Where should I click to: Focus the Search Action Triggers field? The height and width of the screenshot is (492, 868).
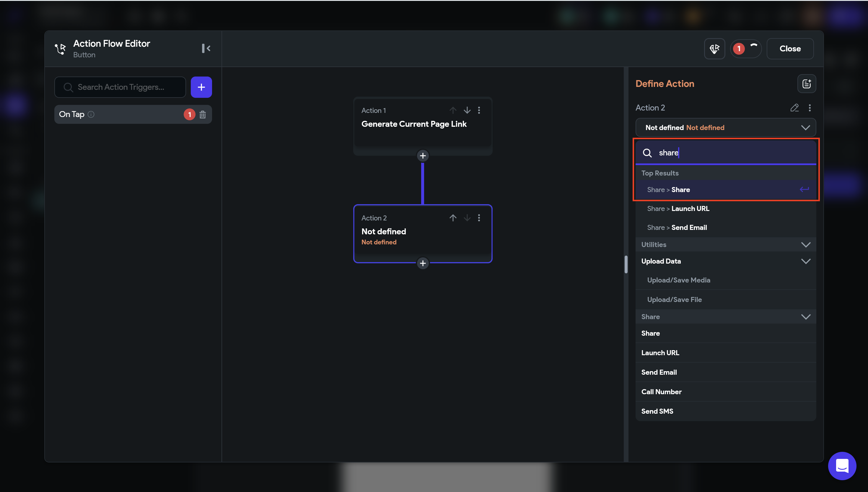click(x=121, y=87)
